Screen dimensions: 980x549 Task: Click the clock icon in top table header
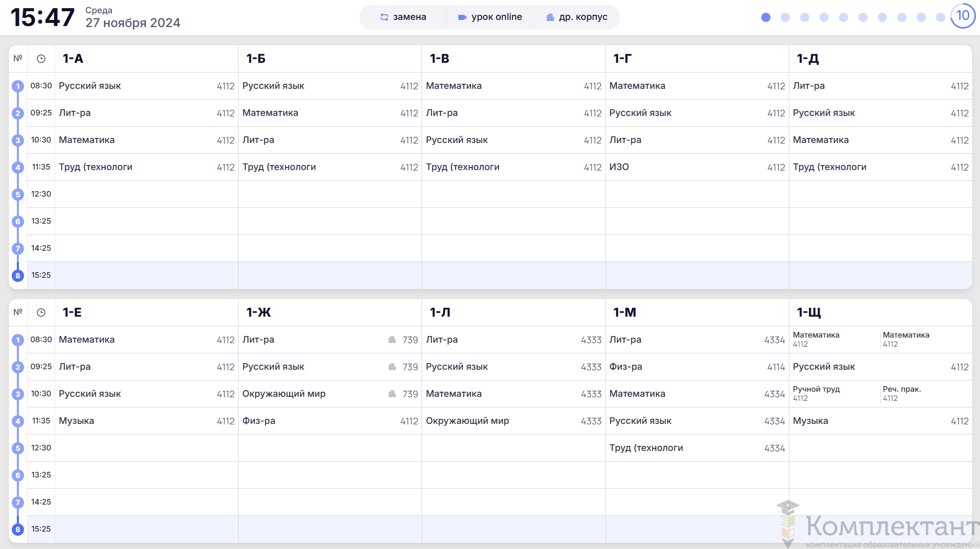click(x=41, y=59)
